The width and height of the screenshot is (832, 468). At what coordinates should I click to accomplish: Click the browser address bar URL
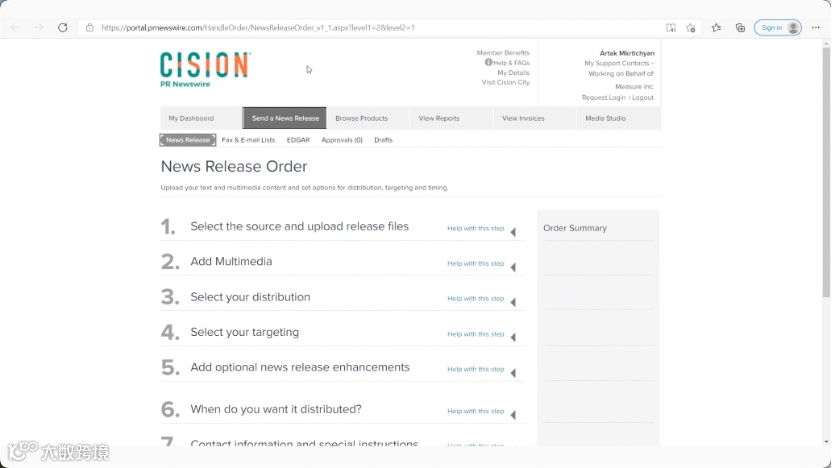coord(258,28)
